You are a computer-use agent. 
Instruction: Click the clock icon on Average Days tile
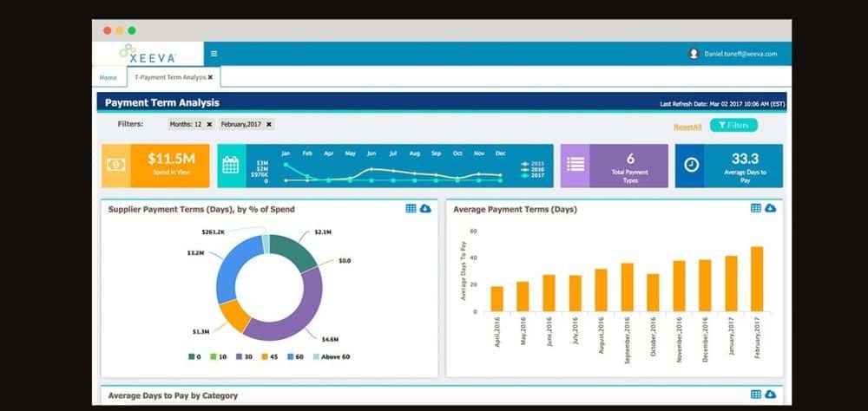(692, 165)
